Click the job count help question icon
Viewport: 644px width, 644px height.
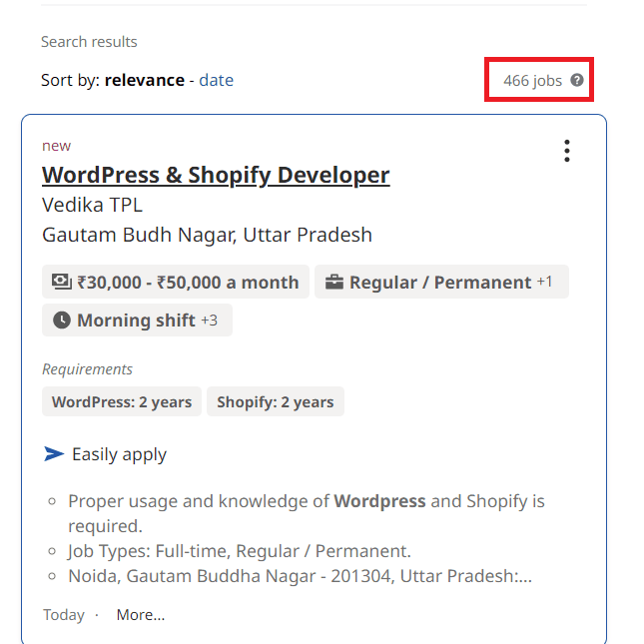click(577, 80)
